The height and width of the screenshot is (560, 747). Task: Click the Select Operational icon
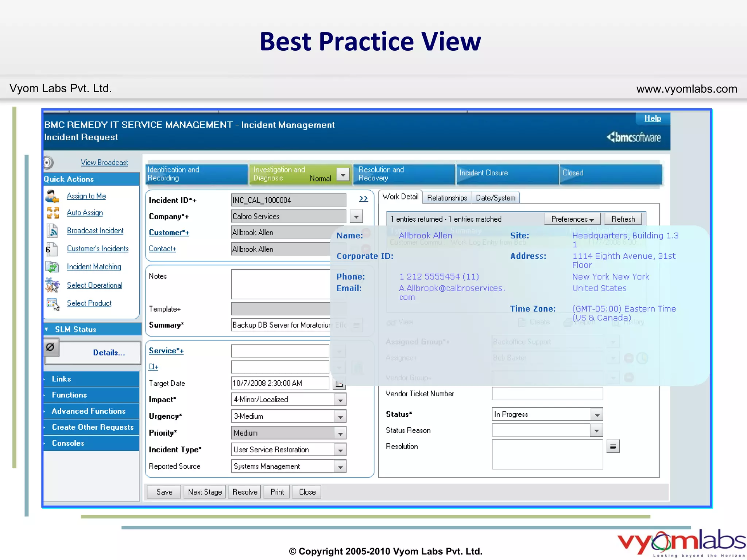point(52,285)
